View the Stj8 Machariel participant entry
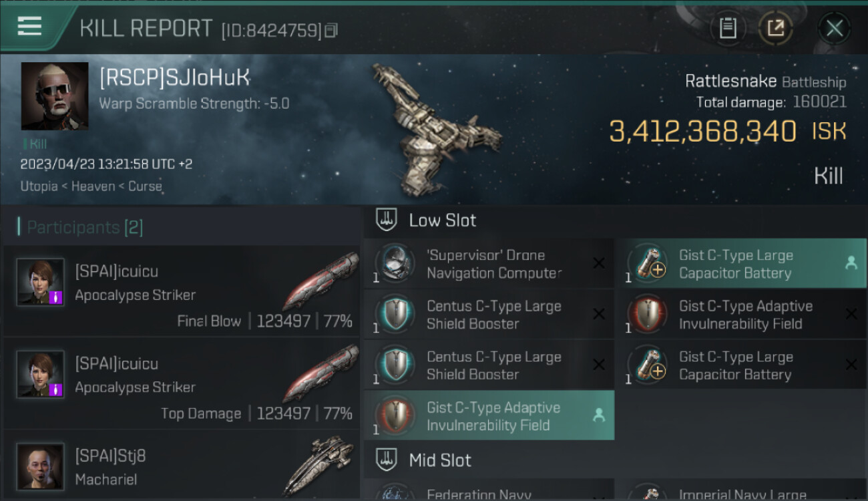 click(x=181, y=466)
